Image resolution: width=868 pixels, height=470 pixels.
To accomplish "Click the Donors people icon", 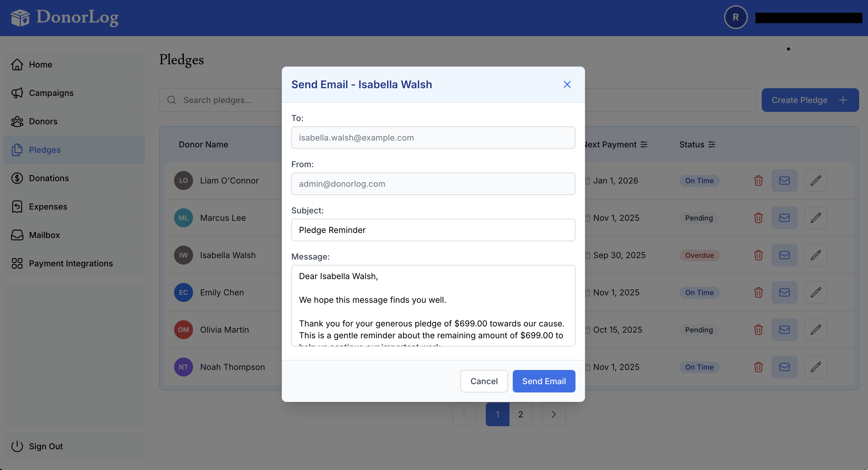I will click(17, 121).
